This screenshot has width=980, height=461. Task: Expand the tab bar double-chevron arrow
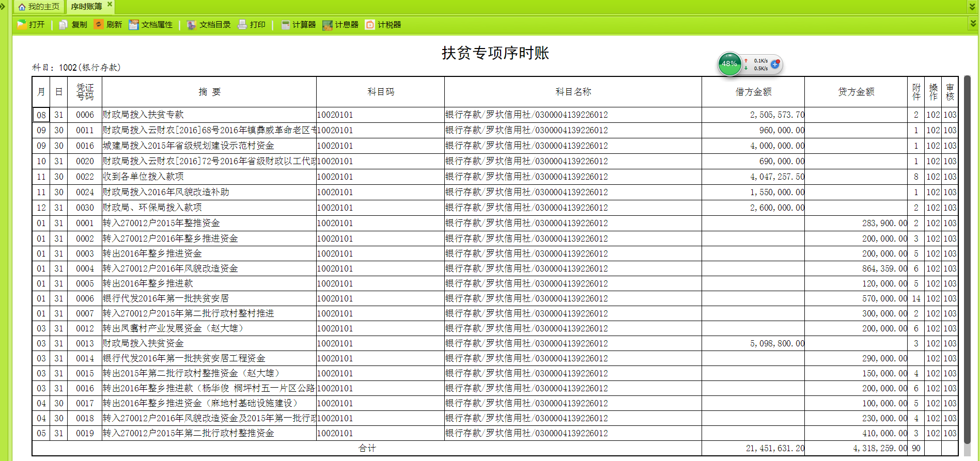[x=973, y=7]
